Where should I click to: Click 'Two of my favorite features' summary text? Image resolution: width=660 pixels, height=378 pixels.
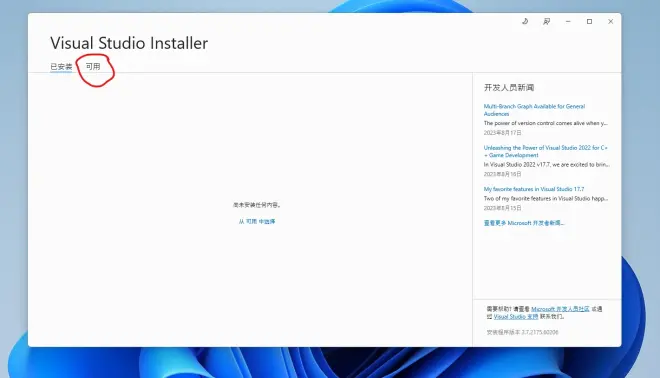546,198
